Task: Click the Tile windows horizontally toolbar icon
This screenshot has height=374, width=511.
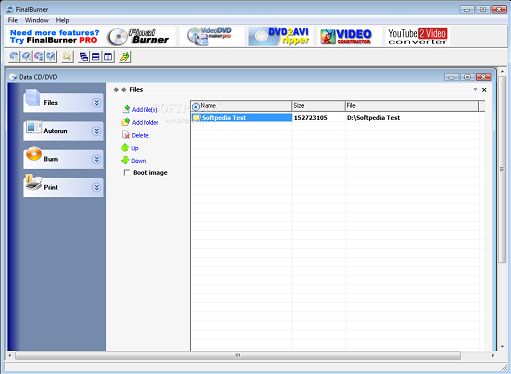Action: 96,57
